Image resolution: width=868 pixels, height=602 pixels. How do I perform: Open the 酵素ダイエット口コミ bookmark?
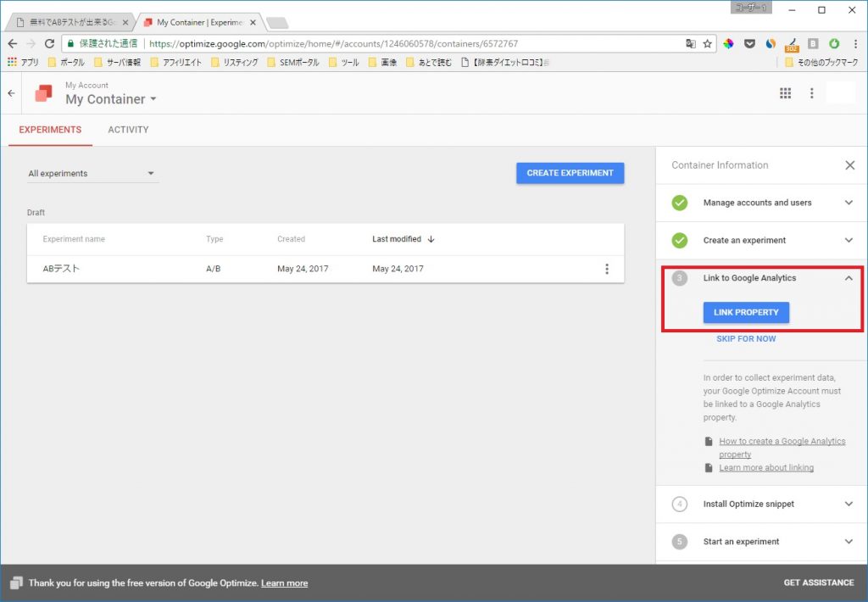(x=505, y=62)
